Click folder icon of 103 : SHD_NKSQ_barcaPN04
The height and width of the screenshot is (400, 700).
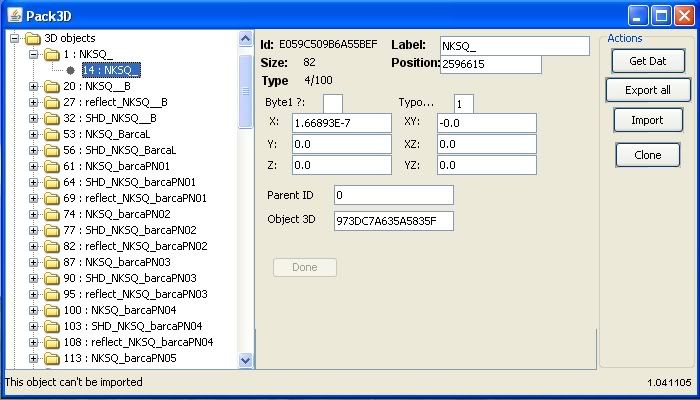[52, 326]
